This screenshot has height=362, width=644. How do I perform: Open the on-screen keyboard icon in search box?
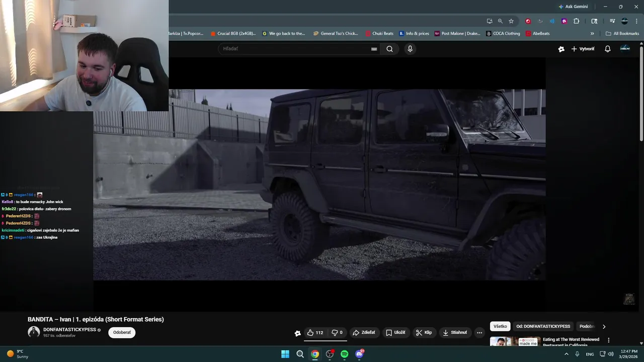(x=374, y=49)
